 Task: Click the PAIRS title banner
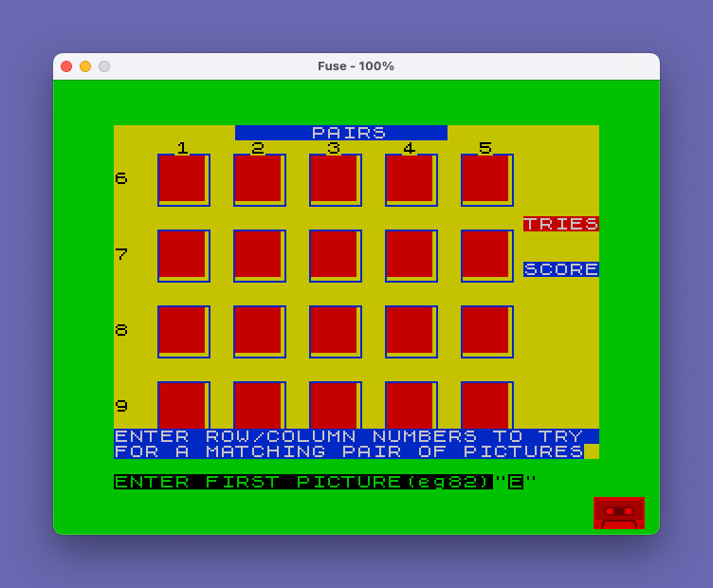click(341, 133)
